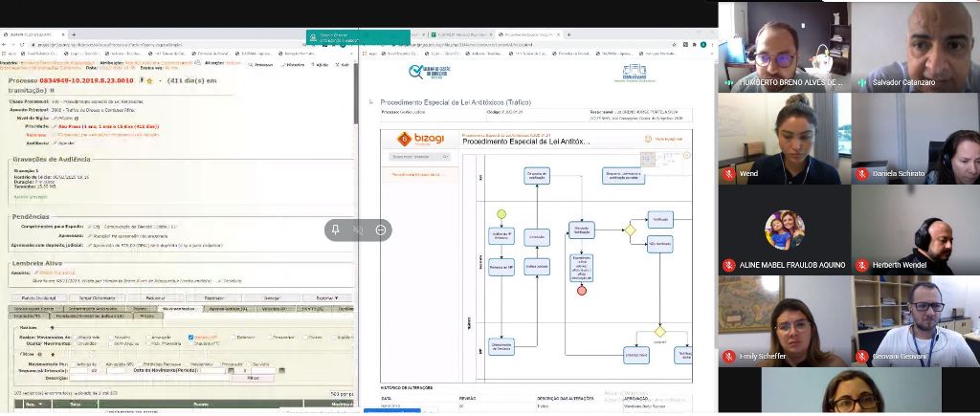Open the Exportar dropdown button
This screenshot has width=980, height=416.
coord(327,298)
